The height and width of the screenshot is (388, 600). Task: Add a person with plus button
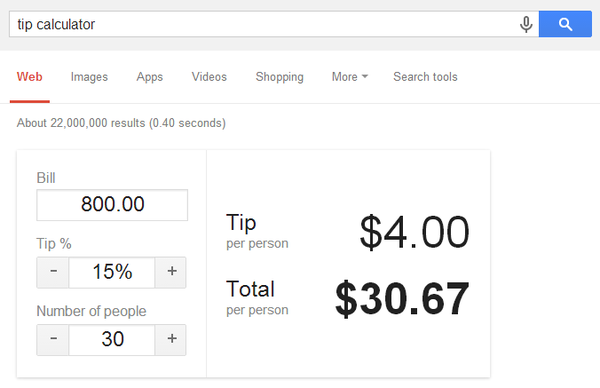[x=171, y=340]
